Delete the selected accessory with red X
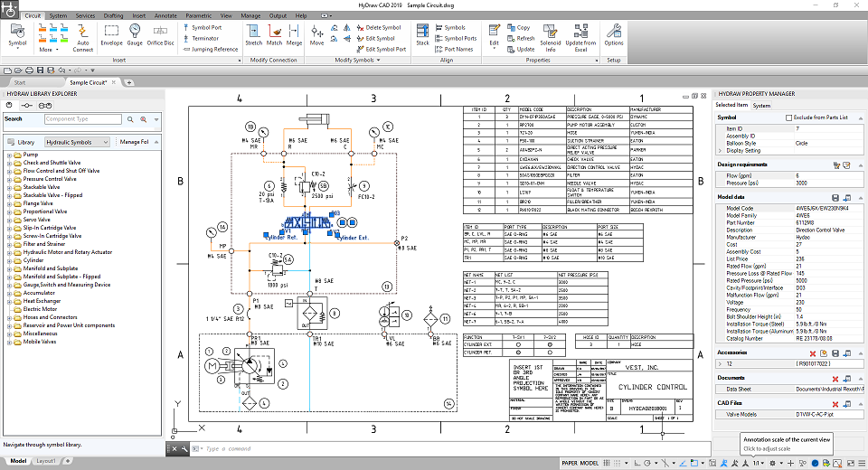The width and height of the screenshot is (868, 470). pos(812,353)
